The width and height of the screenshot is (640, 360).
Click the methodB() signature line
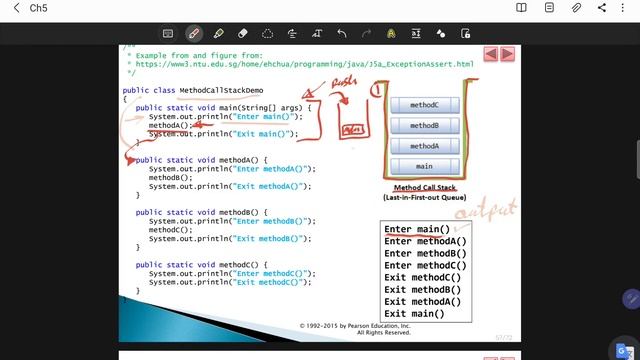coord(202,212)
